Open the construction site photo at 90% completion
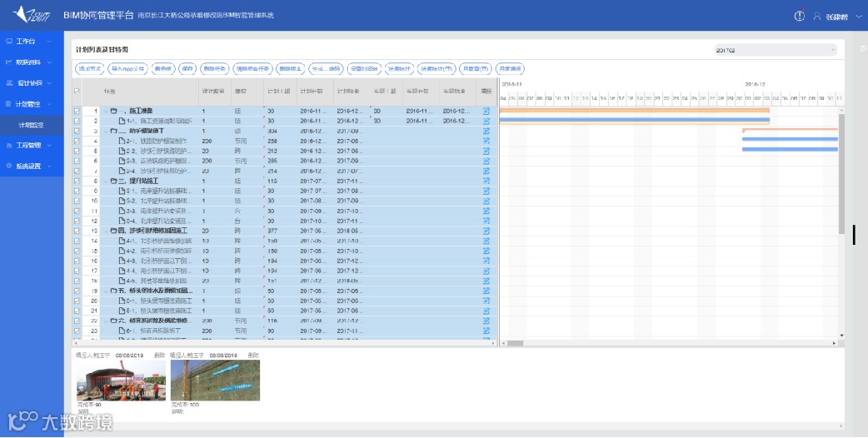 (121, 381)
